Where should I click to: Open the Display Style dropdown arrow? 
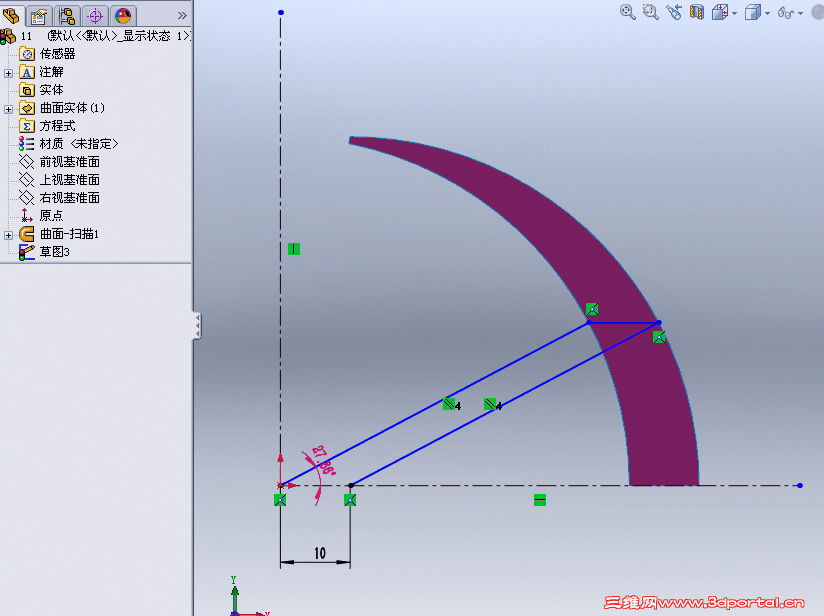[767, 14]
